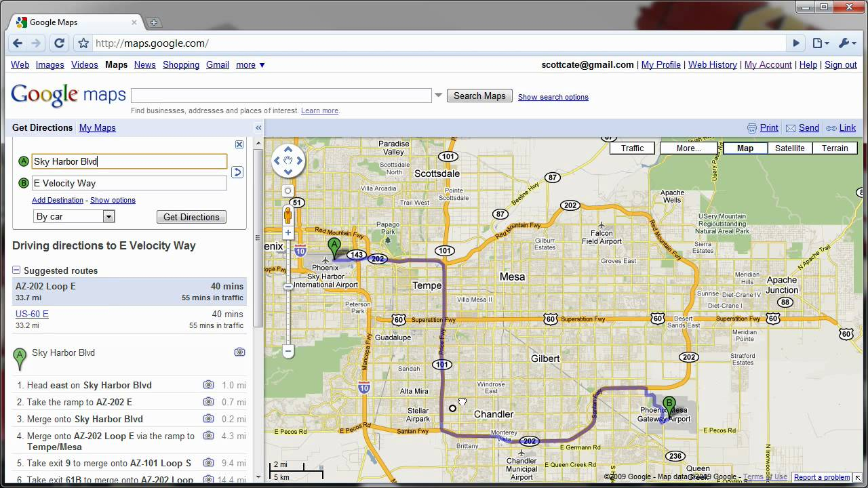Image resolution: width=868 pixels, height=488 pixels.
Task: Pan the map down with arrow control
Action: pyautogui.click(x=288, y=172)
